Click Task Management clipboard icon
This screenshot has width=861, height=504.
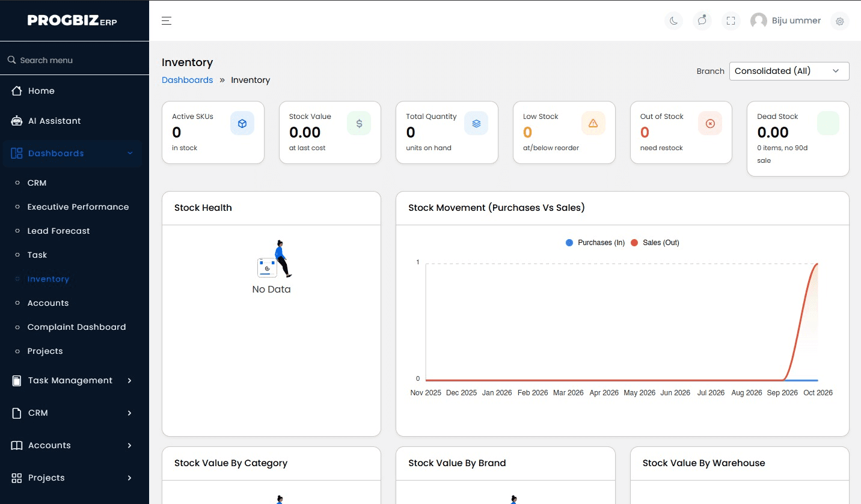tap(17, 380)
